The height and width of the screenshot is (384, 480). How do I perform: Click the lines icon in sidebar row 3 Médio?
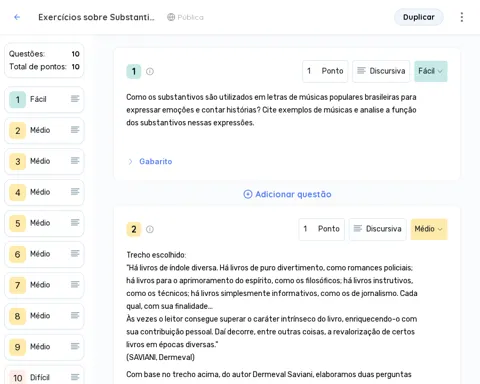coord(75,161)
